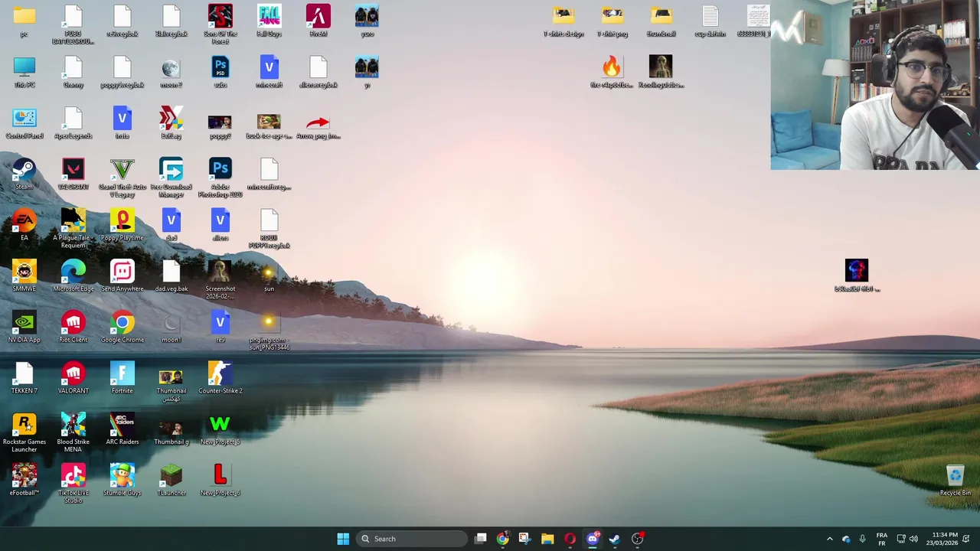Image resolution: width=980 pixels, height=551 pixels.
Task: Launch the TLauncher Minecraft shortcut
Action: click(171, 481)
